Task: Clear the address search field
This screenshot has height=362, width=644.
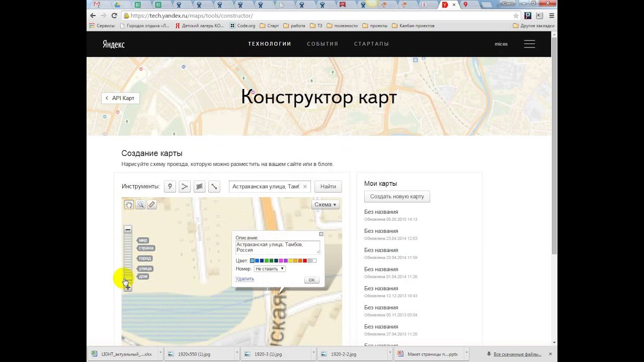Action: [x=305, y=187]
